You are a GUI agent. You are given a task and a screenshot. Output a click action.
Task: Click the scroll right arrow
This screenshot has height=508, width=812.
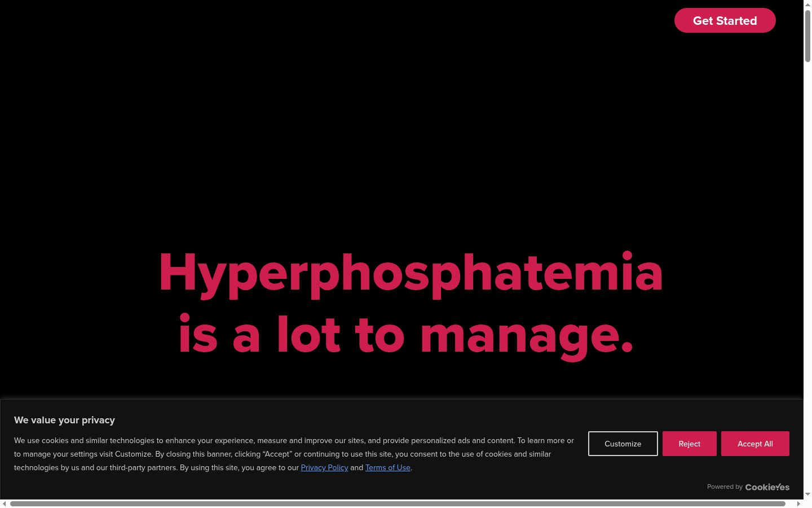[798, 503]
